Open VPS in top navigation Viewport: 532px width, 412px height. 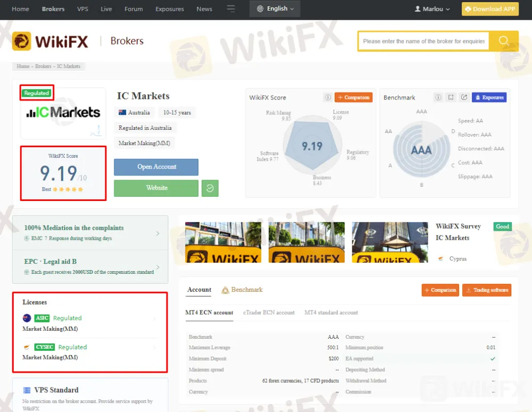point(82,9)
